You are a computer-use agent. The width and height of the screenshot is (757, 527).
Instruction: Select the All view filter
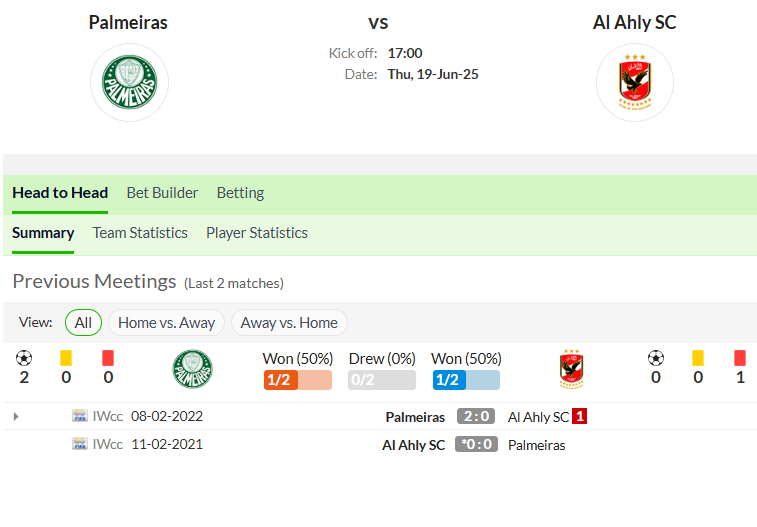(83, 322)
